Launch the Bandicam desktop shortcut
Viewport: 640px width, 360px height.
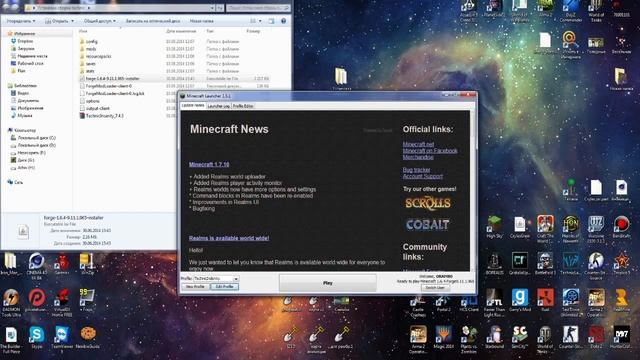621,227
